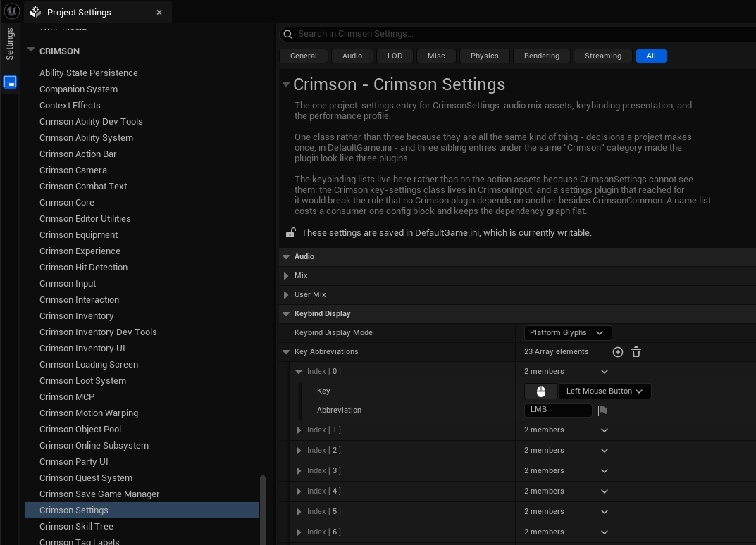Collapse the Audio category
This screenshot has height=545, width=756.
[x=286, y=257]
